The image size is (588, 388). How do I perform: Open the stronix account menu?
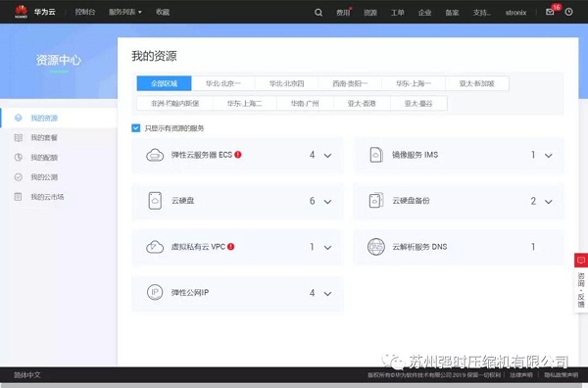515,13
